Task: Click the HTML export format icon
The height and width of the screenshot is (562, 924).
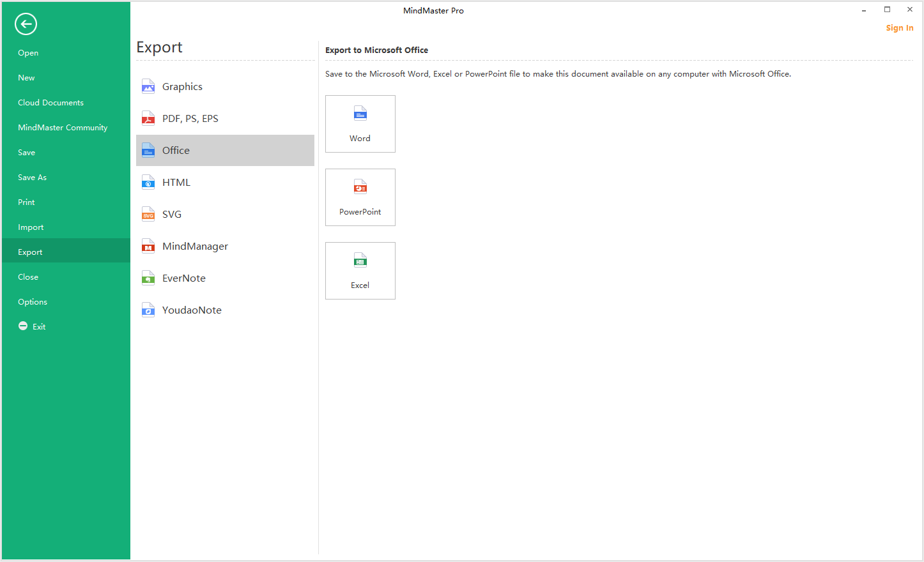Action: (x=148, y=183)
